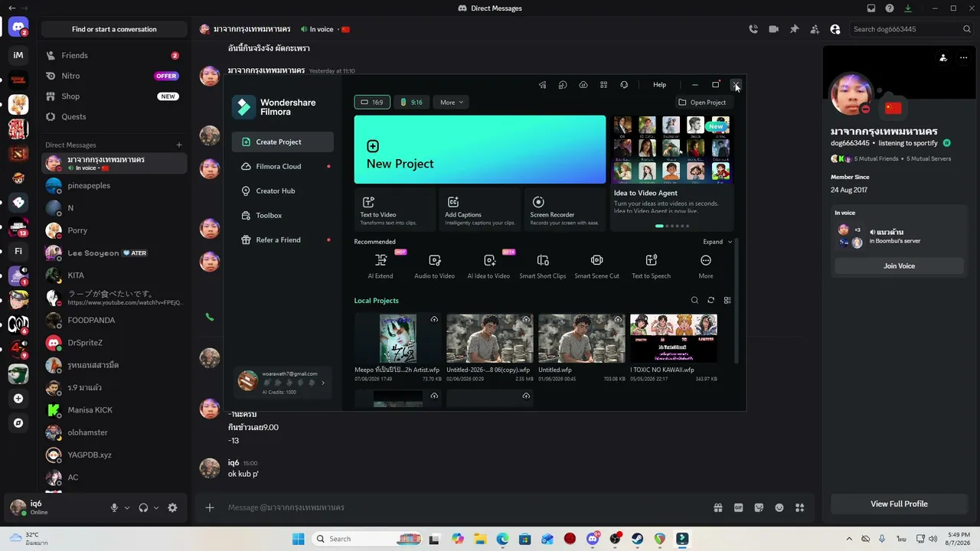Open the Filmora apps grid icon

[x=603, y=85]
